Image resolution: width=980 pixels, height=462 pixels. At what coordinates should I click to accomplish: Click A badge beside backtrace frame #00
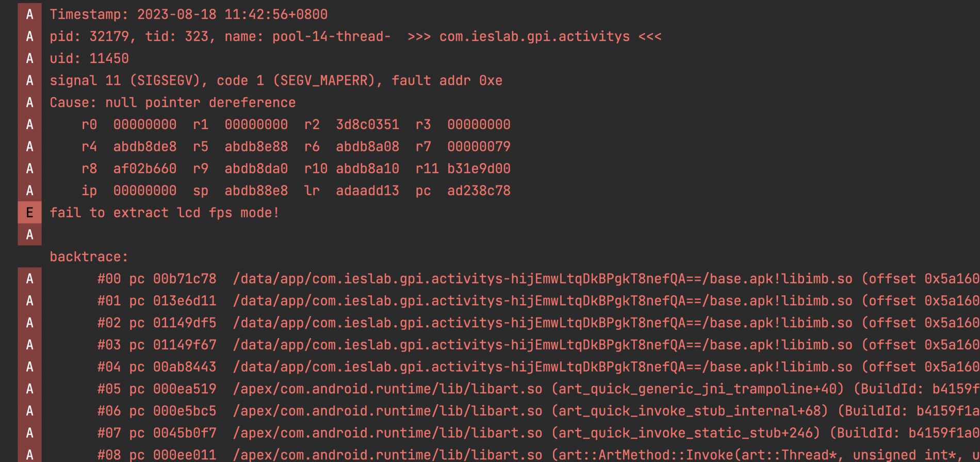coord(29,279)
